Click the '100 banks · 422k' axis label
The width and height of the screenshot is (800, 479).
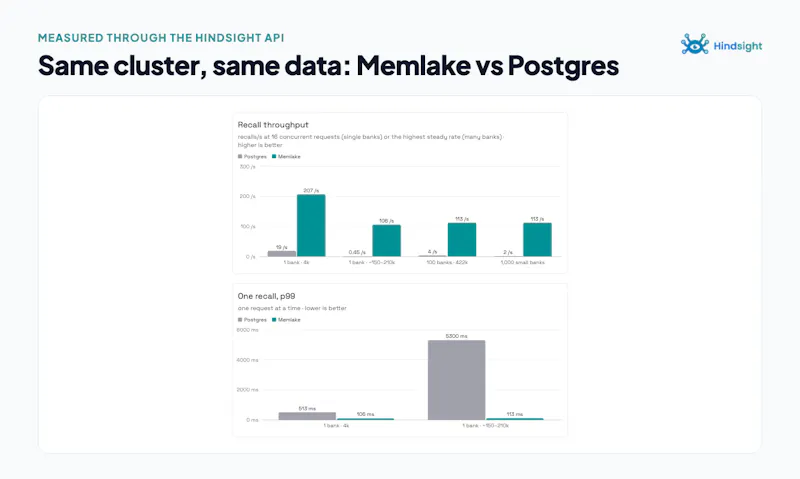pos(447,262)
